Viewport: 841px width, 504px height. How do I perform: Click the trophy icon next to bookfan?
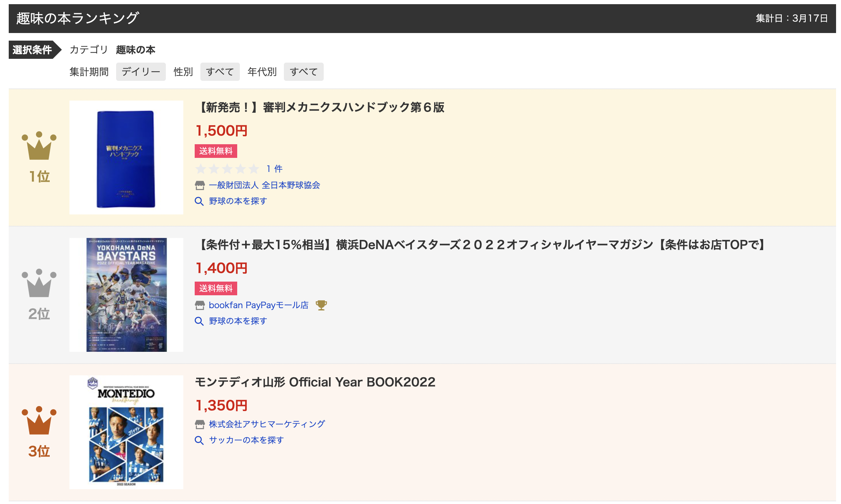click(321, 305)
